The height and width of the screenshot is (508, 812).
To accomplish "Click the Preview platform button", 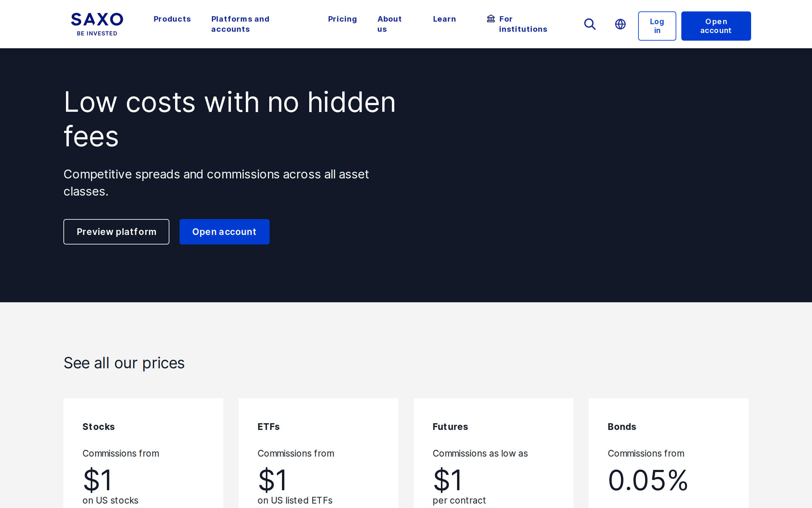I will click(x=116, y=232).
